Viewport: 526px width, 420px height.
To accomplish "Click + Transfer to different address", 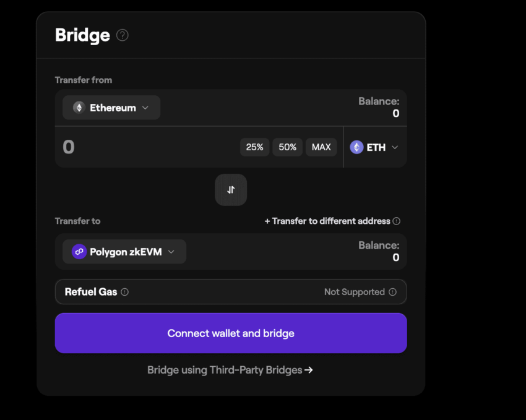I will click(327, 221).
